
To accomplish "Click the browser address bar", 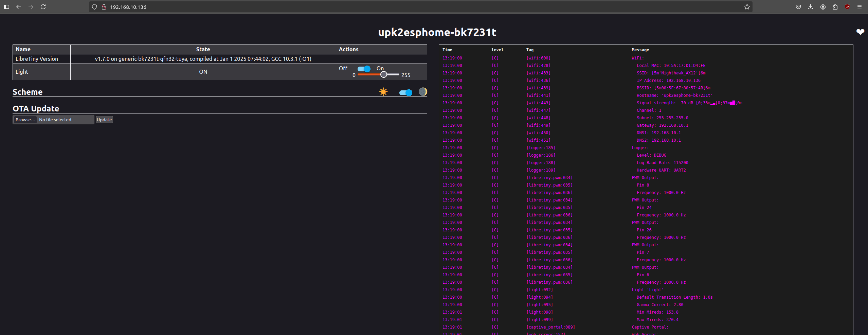I will (238, 7).
